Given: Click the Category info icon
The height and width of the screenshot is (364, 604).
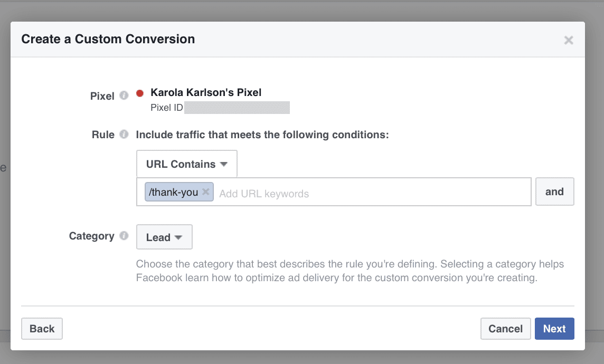Looking at the screenshot, I should pos(124,236).
